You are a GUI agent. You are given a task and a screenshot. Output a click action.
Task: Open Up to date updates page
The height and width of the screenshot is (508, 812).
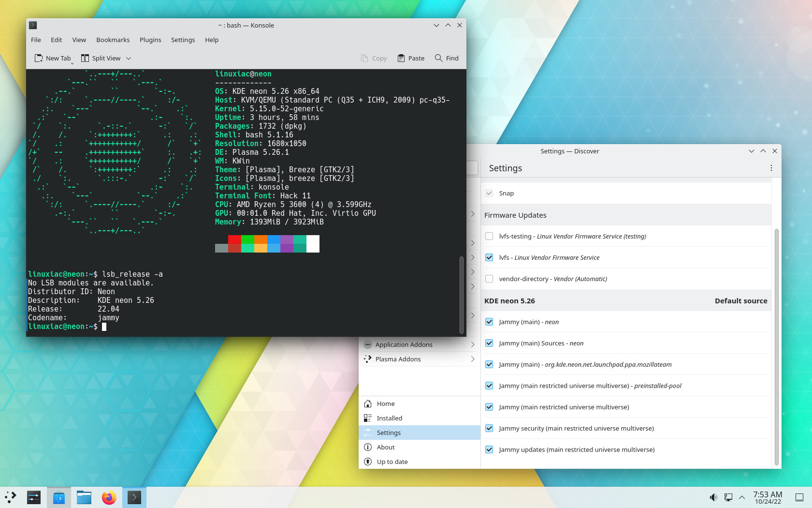419,462
